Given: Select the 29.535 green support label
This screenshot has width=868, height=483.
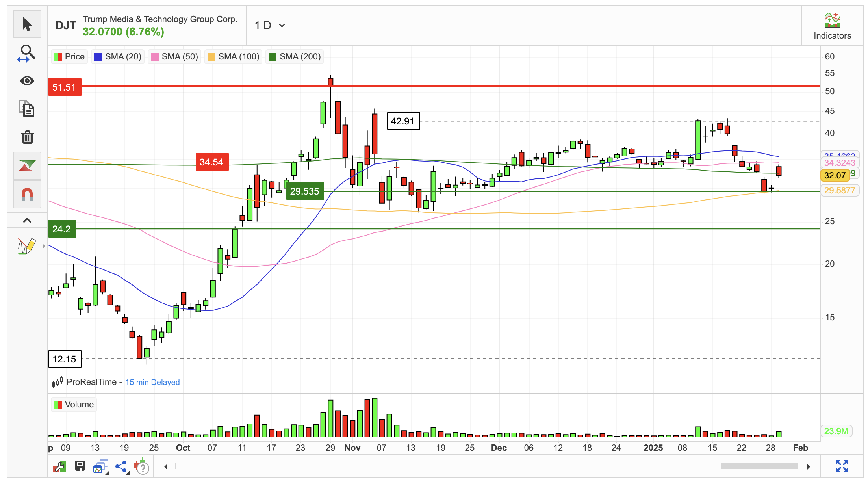Looking at the screenshot, I should coord(305,191).
